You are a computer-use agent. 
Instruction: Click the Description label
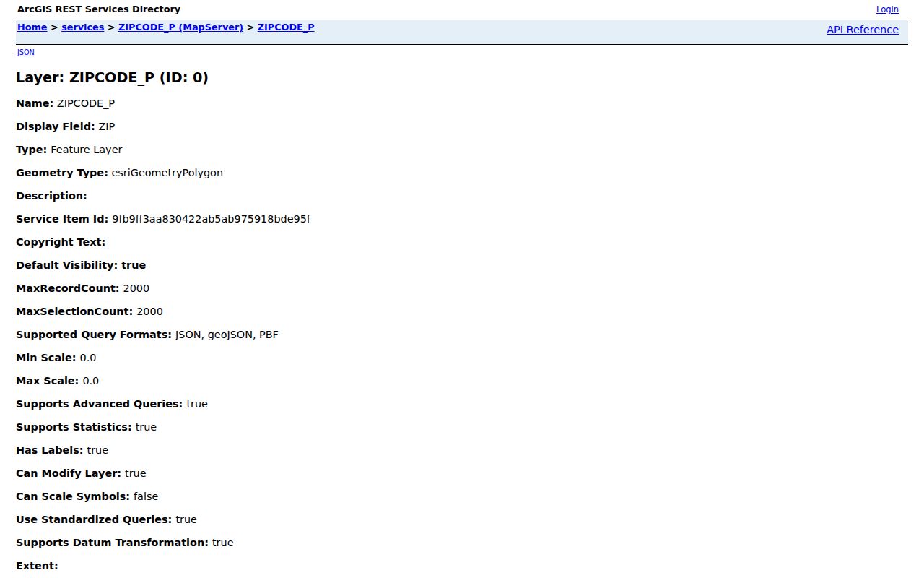click(x=51, y=196)
